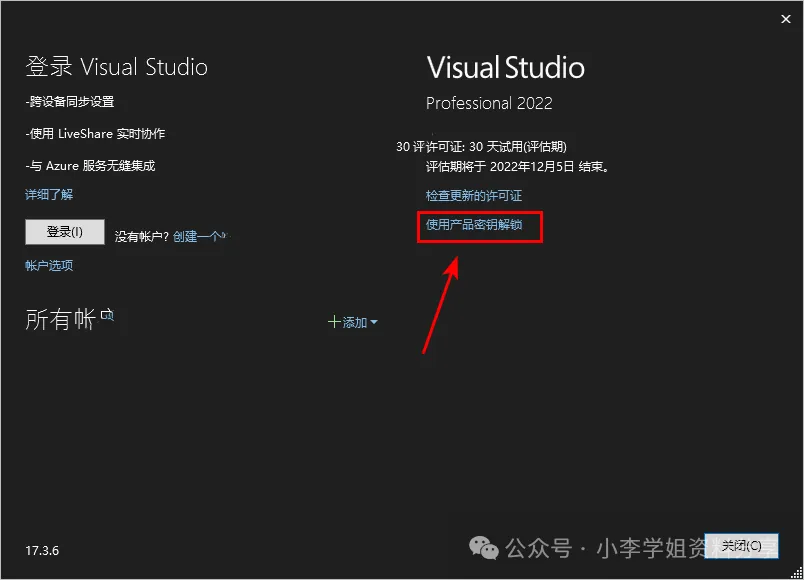Click the 登录(I) sign-in button
This screenshot has height=580, width=804.
pos(65,232)
